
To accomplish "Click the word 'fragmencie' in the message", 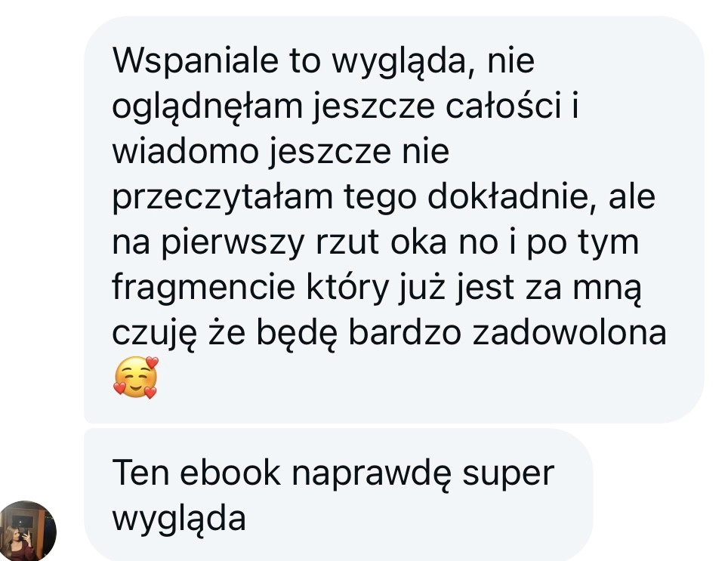I will [204, 288].
